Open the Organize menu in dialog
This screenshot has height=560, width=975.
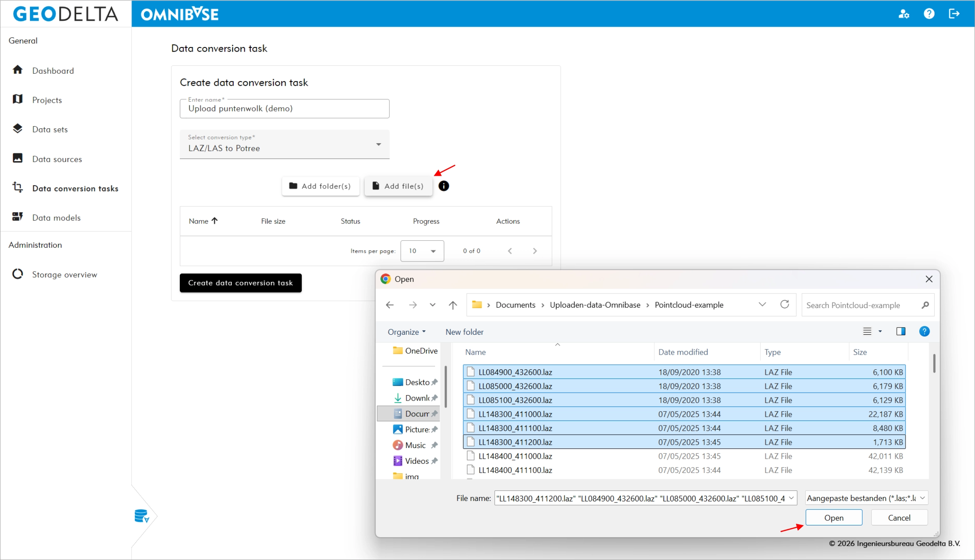406,332
